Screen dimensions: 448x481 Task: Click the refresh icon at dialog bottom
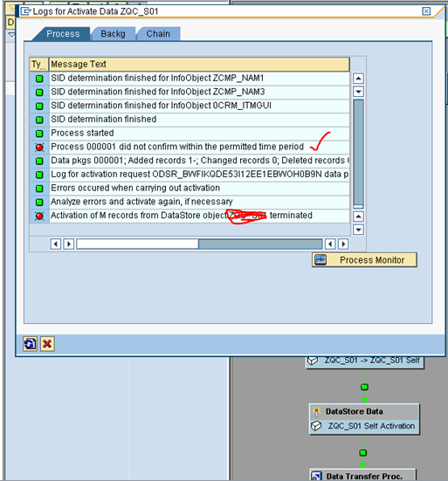coord(30,344)
